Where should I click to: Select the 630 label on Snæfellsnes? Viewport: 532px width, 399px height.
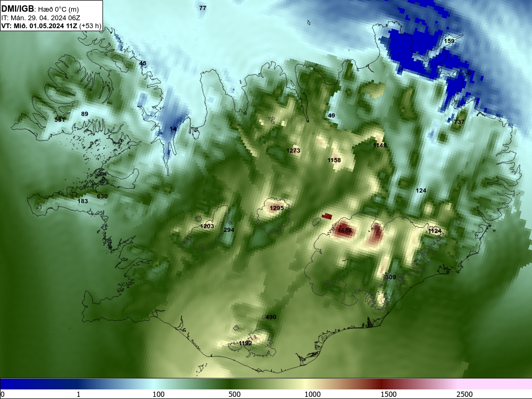click(x=102, y=196)
